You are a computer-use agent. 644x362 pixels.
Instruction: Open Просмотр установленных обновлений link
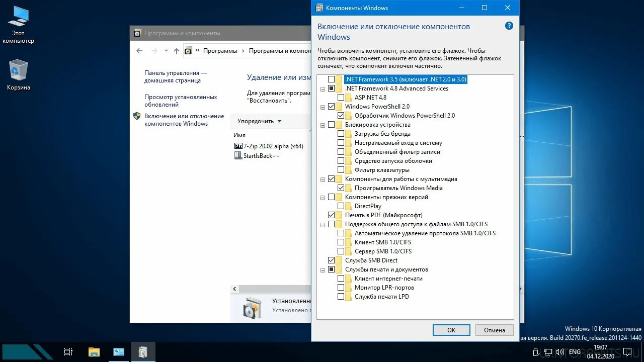(181, 101)
